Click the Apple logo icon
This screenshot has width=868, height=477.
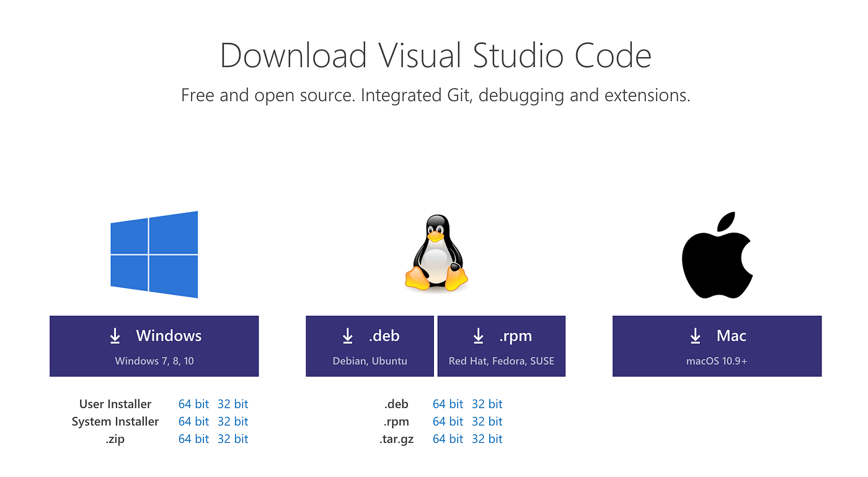(717, 254)
